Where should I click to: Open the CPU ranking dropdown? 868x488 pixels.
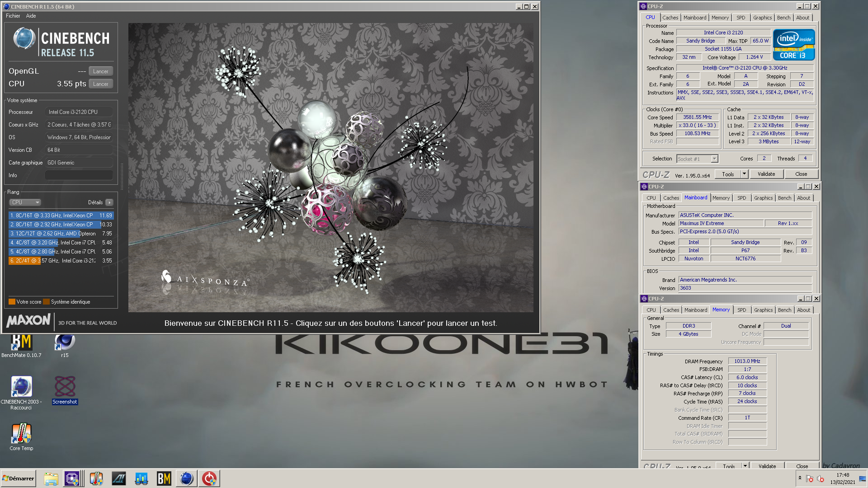click(x=25, y=202)
